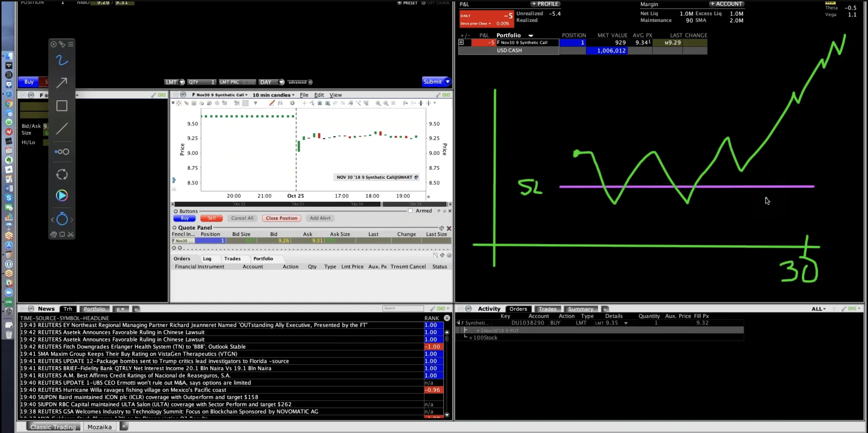Click the chart crosshair plus tool
This screenshot has height=433, width=868.
click(x=304, y=103)
